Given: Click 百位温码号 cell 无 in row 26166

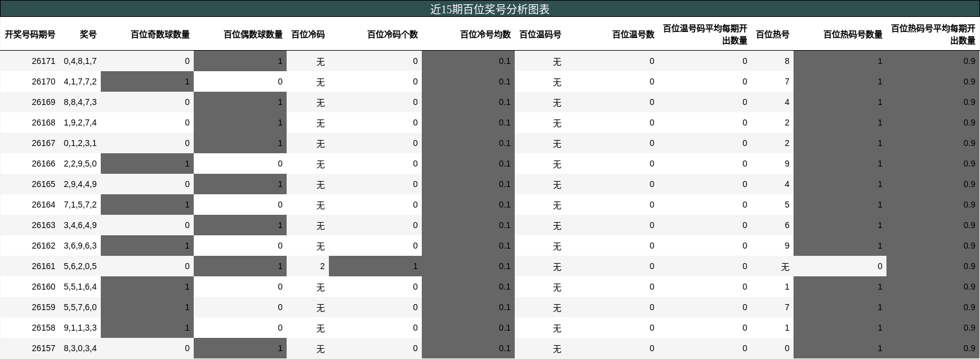Looking at the screenshot, I should point(557,164).
